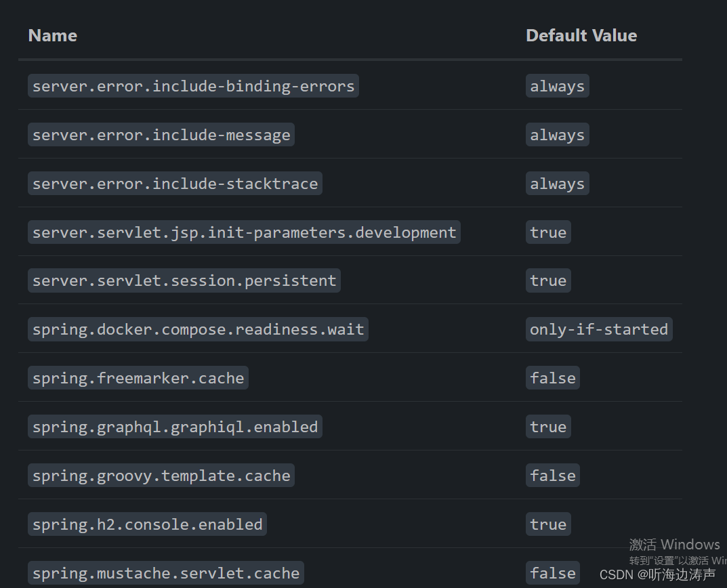
Task: Select the false value for spring.mustache.servlet.cache
Action: pyautogui.click(x=552, y=572)
